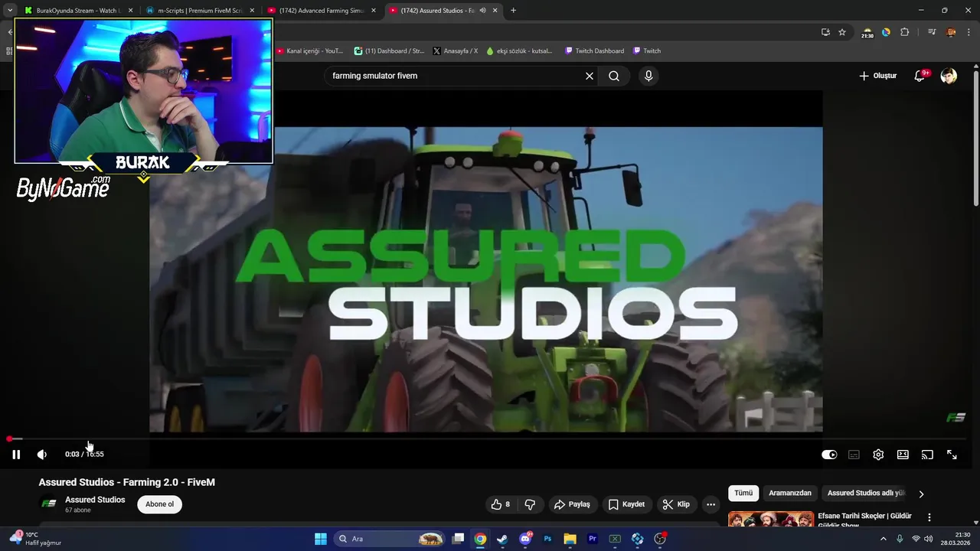Open the Chrome extensions puzzle icon
The width and height of the screenshot is (980, 551).
point(904,32)
